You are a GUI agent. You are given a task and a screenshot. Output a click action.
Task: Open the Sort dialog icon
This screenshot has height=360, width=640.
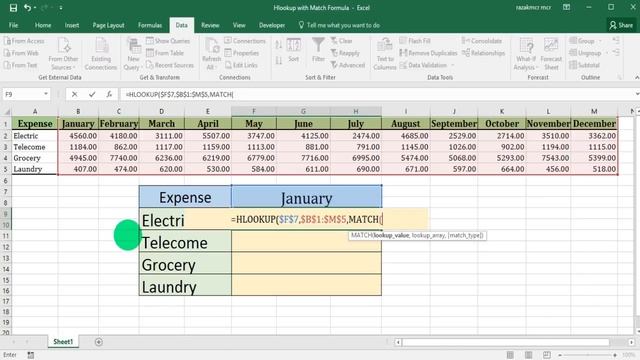click(293, 50)
